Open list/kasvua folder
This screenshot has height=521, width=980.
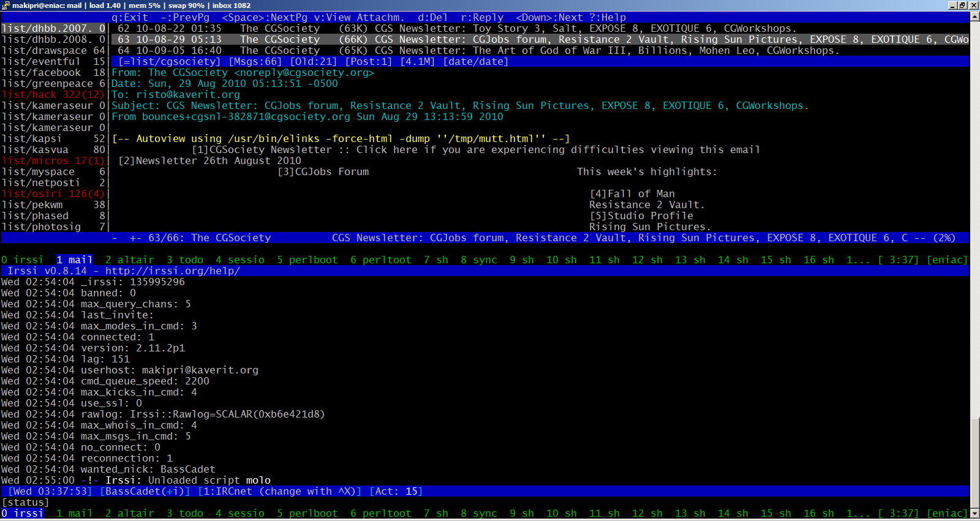[53, 149]
